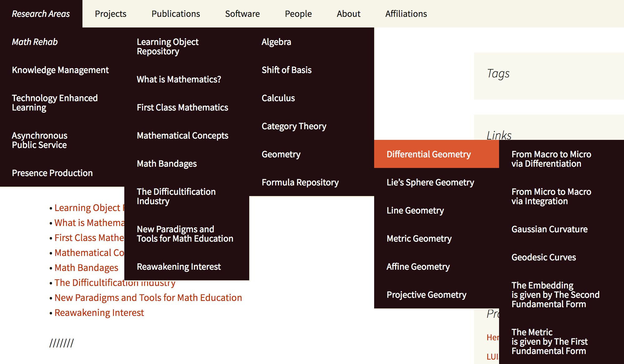Follow the Reawakening Interest page link
The width and height of the screenshot is (624, 364).
tap(99, 312)
